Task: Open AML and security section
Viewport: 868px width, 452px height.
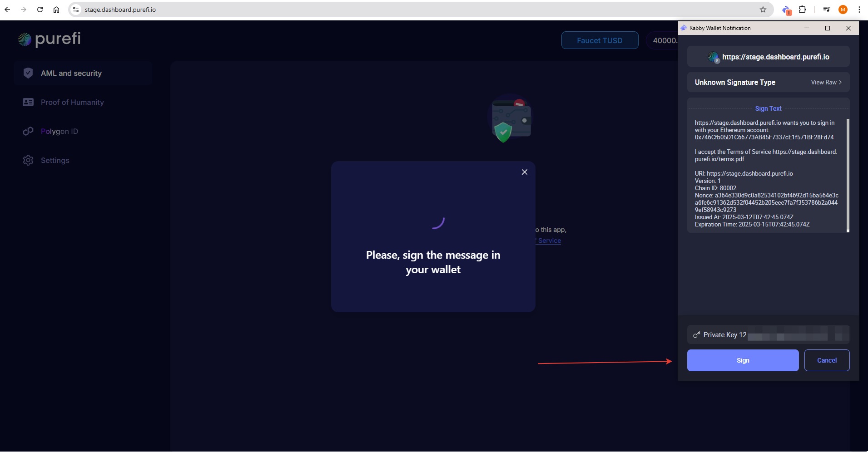Action: coord(71,73)
